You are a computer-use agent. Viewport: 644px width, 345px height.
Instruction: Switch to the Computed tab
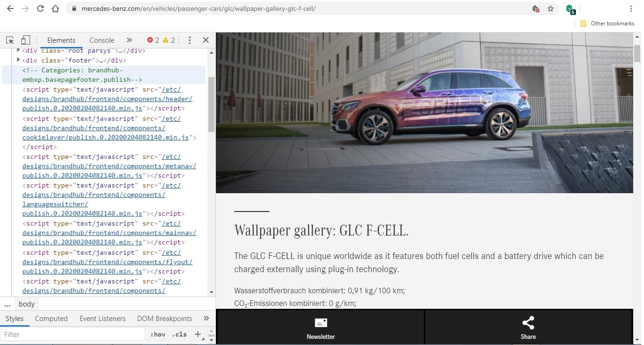tap(51, 319)
